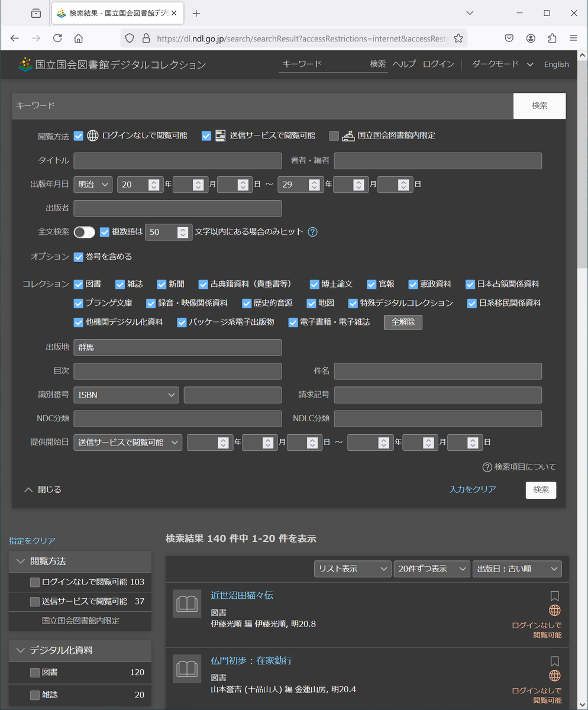Click the NDL Digital Collections logo
The height and width of the screenshot is (710, 588).
click(112, 64)
